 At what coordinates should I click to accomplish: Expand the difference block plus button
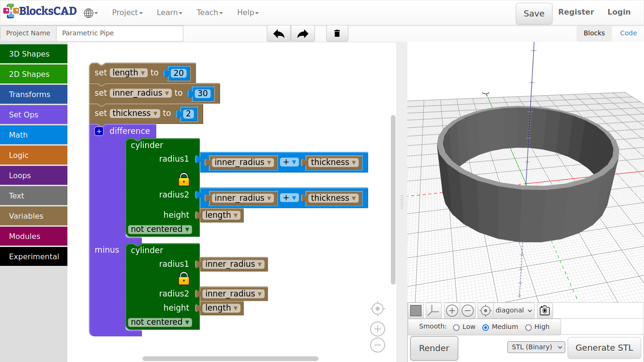[x=99, y=131]
